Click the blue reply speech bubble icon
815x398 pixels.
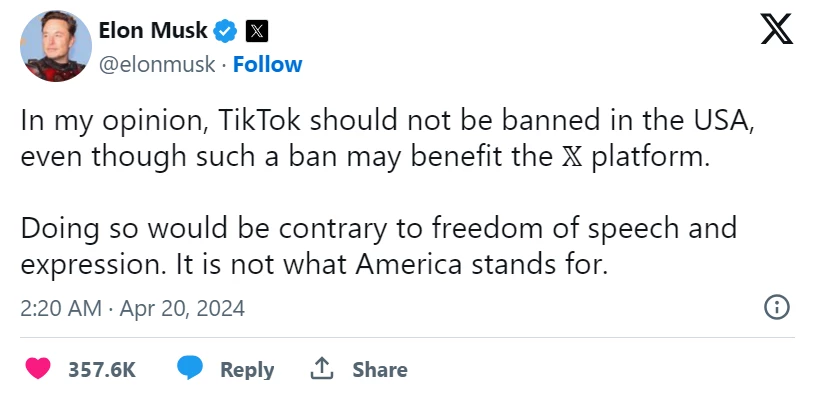pos(190,368)
